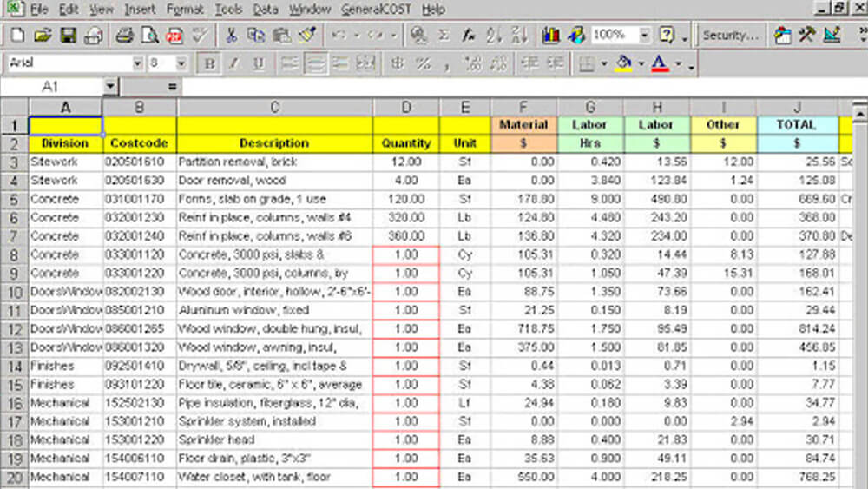The height and width of the screenshot is (489, 868).
Task: Save the workbook with the floppy icon
Action: (x=68, y=36)
